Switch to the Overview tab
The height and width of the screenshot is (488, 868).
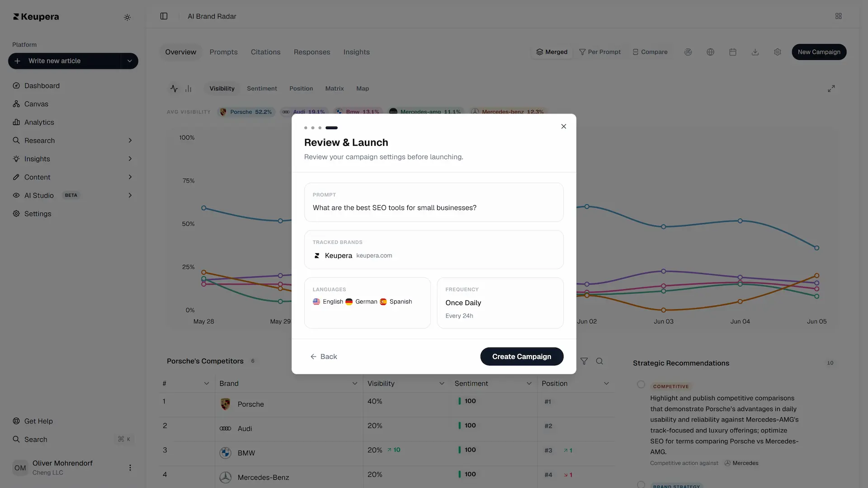(180, 52)
